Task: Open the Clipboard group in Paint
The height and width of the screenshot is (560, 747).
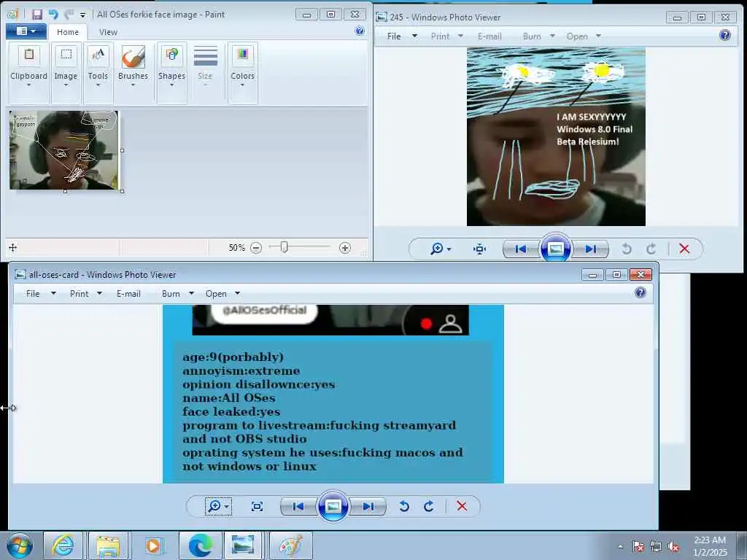Action: pyautogui.click(x=28, y=73)
